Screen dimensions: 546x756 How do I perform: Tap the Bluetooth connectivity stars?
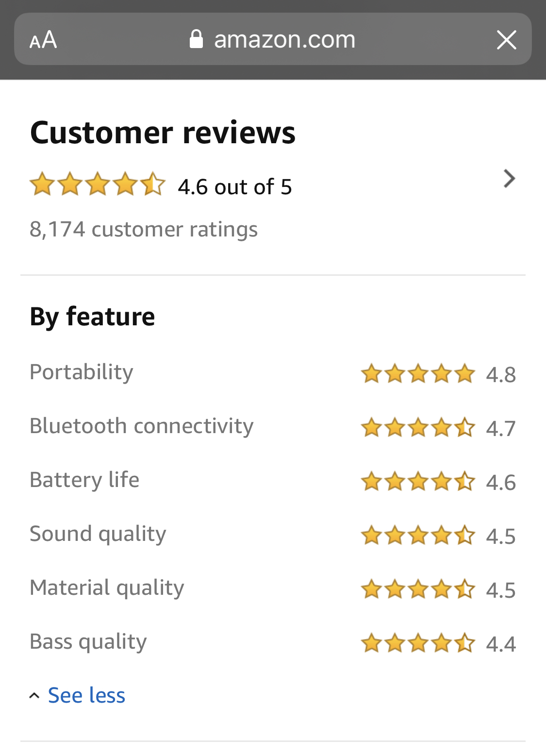(417, 428)
